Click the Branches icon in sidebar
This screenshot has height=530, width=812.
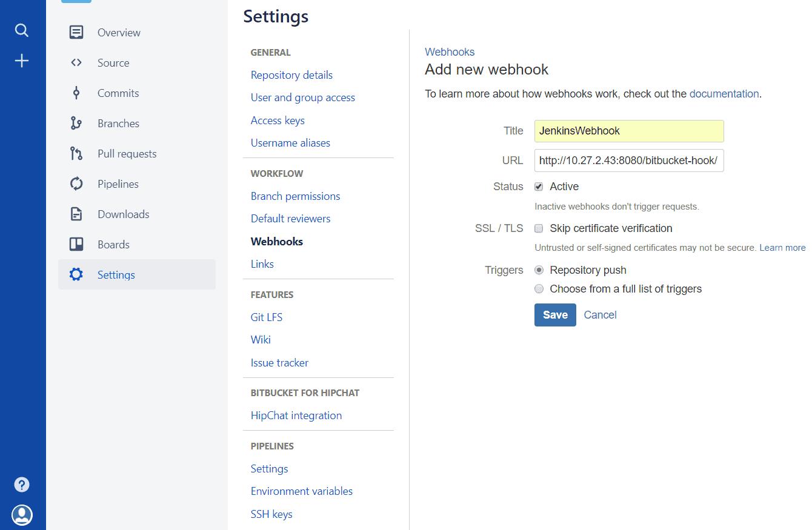click(76, 123)
